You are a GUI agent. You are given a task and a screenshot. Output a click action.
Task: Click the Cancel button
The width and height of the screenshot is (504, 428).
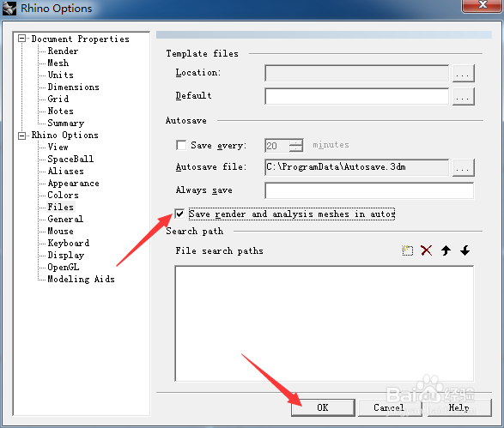[390, 407]
